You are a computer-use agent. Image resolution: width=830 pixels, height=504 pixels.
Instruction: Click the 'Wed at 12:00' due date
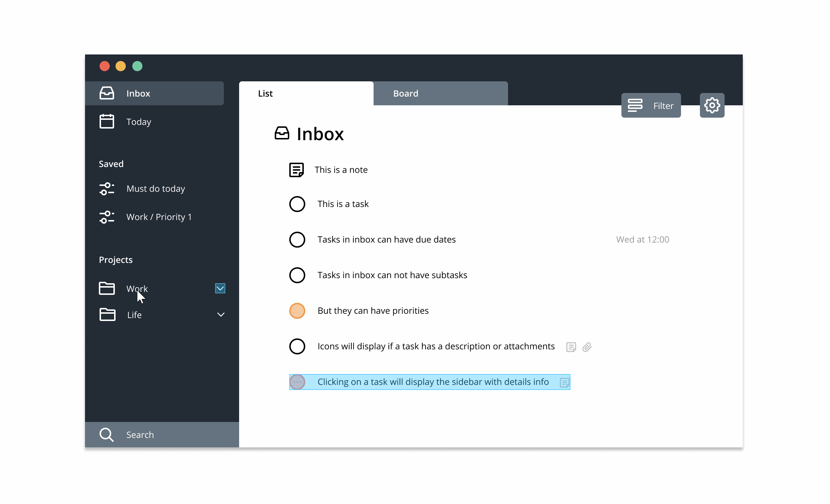pyautogui.click(x=642, y=240)
